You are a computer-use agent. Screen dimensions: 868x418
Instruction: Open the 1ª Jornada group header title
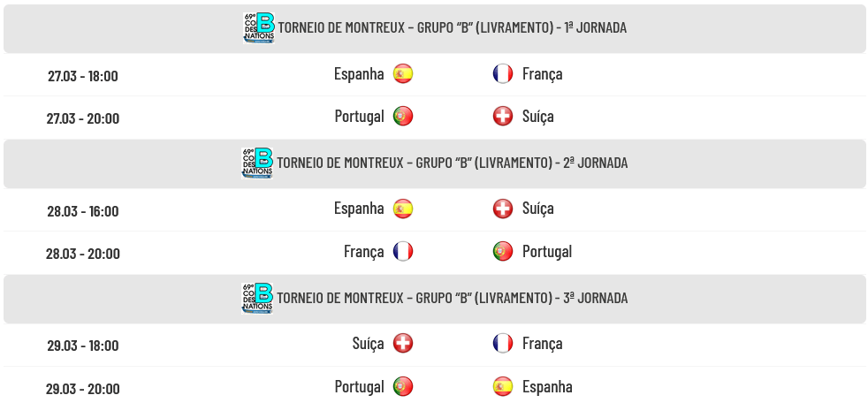pos(452,27)
